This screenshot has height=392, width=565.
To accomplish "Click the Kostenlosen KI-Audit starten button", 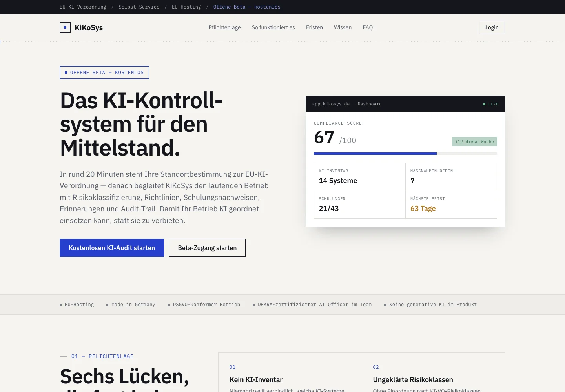I will (112, 248).
